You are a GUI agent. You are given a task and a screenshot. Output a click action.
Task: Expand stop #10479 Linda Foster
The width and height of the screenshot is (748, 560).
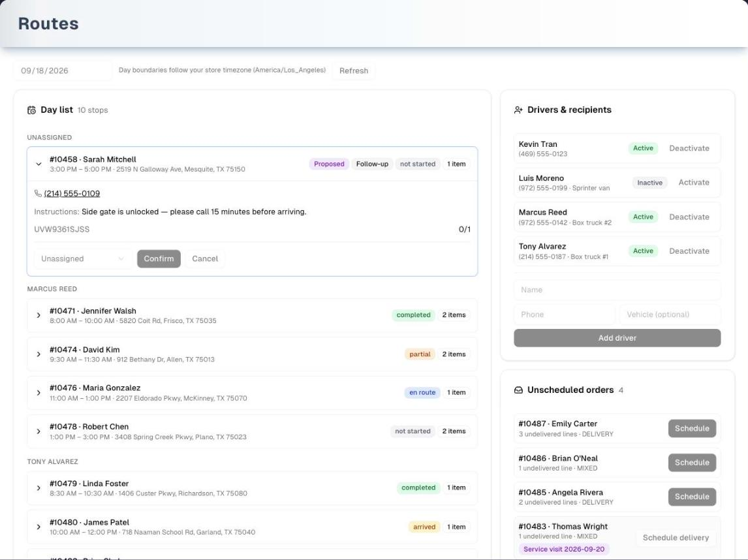pos(39,488)
